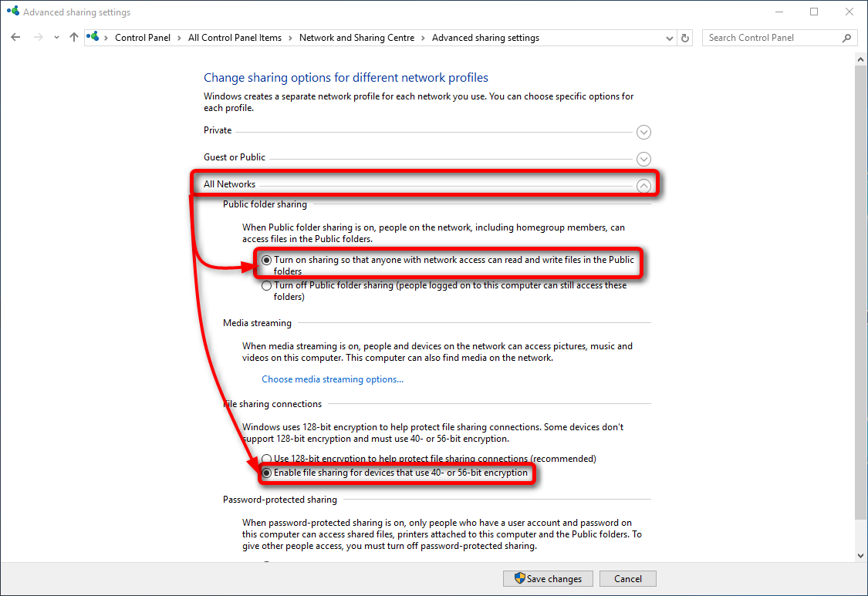Click the search magnifier icon
868x596 pixels.
click(846, 38)
